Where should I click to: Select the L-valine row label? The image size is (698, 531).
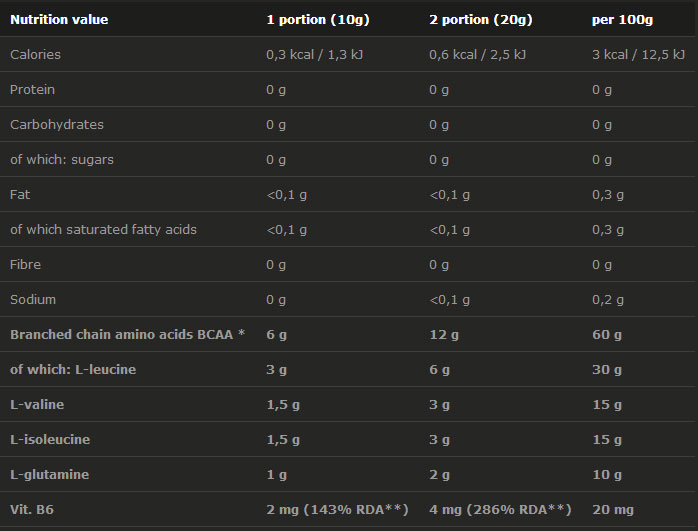[37, 404]
